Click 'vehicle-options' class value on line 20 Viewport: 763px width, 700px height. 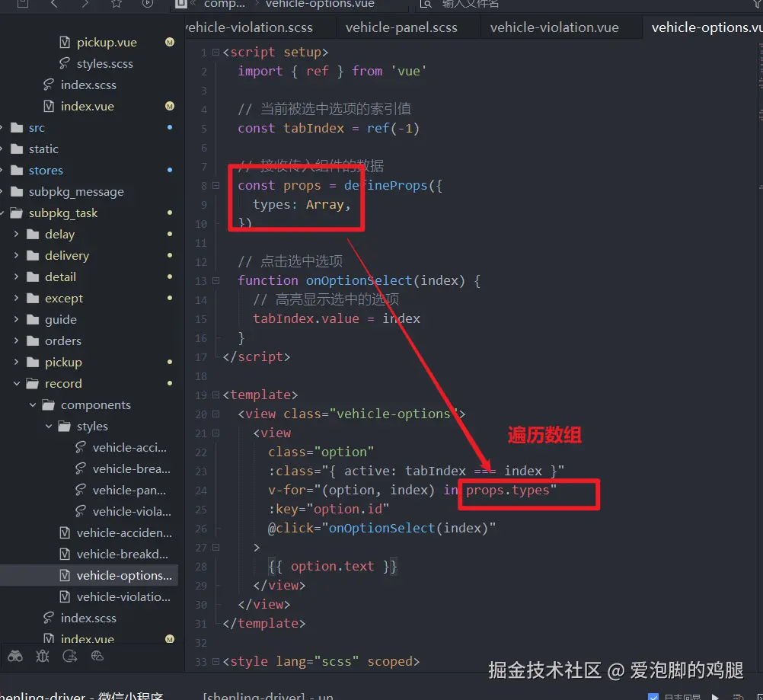pos(394,414)
